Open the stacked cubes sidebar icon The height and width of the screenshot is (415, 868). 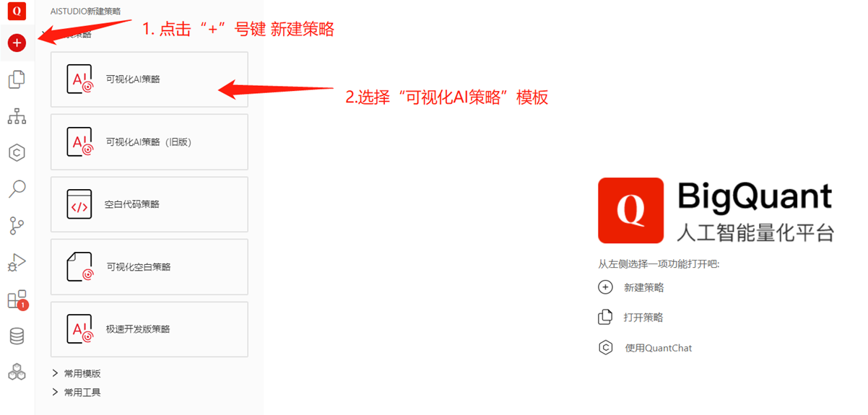[x=17, y=372]
